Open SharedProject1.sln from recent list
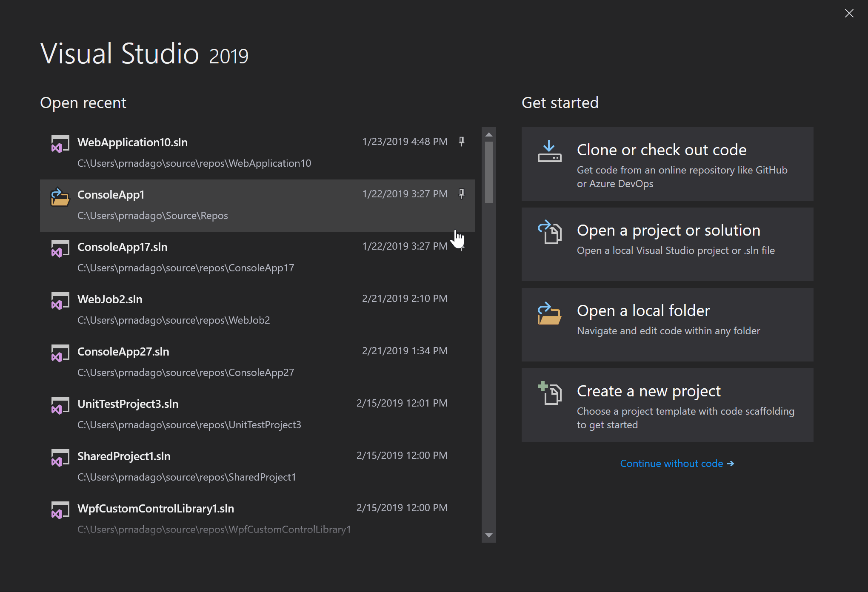Screen dimensions: 868x592 click(x=127, y=456)
